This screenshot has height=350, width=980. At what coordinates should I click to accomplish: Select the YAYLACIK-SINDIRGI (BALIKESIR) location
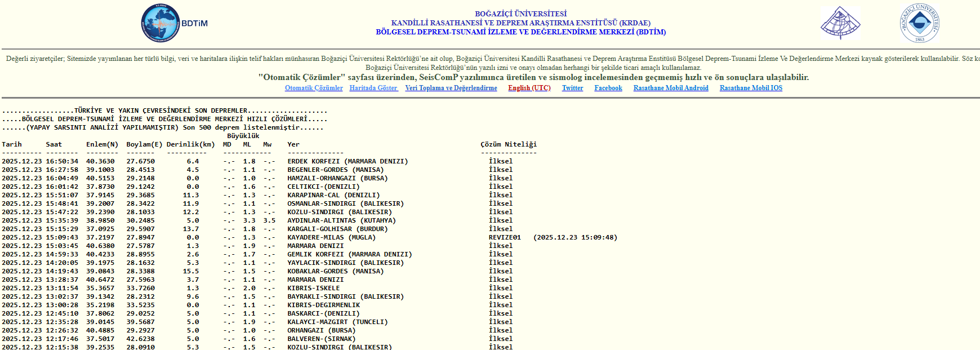[x=345, y=263]
